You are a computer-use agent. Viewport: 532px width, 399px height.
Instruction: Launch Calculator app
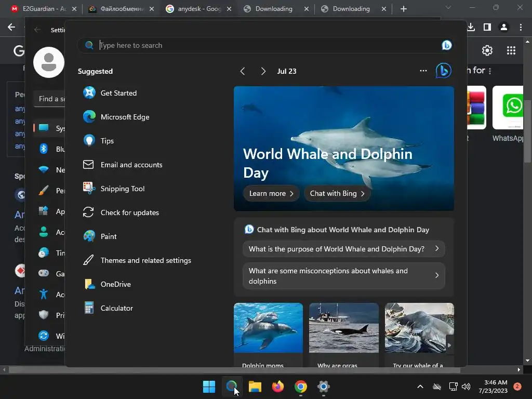click(x=108, y=308)
